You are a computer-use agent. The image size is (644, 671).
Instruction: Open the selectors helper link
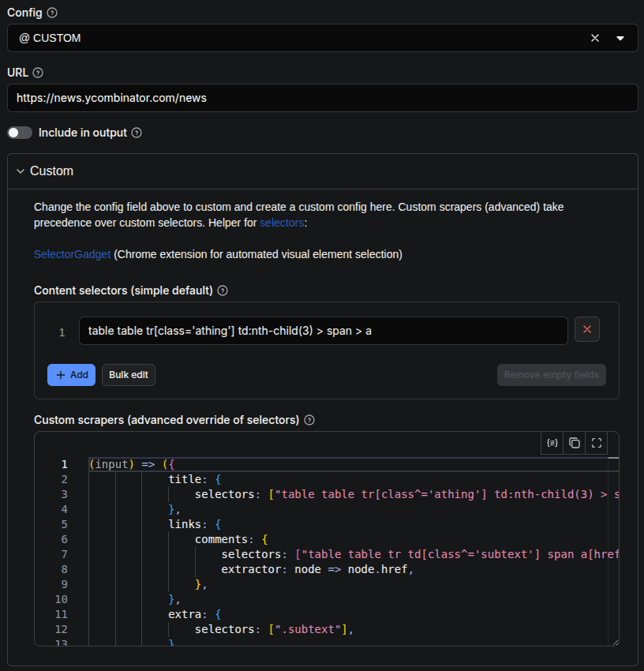click(282, 223)
